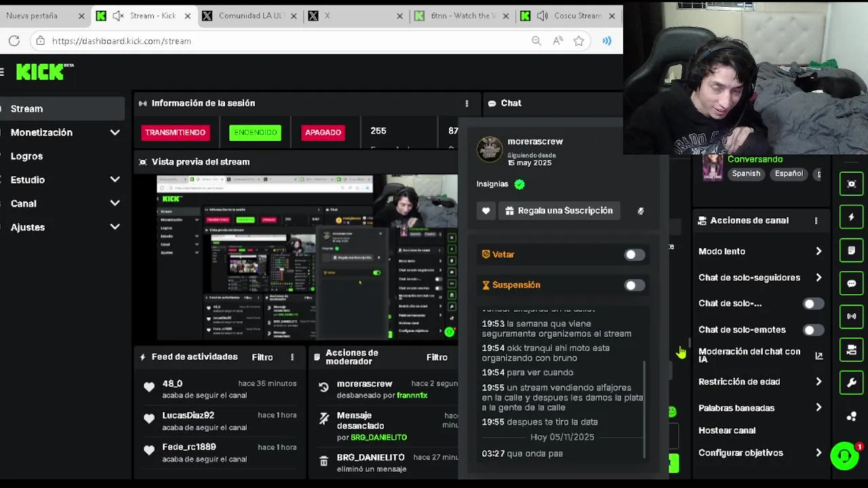This screenshot has width=868, height=488.
Task: Click the Kick logo
Action: point(45,71)
